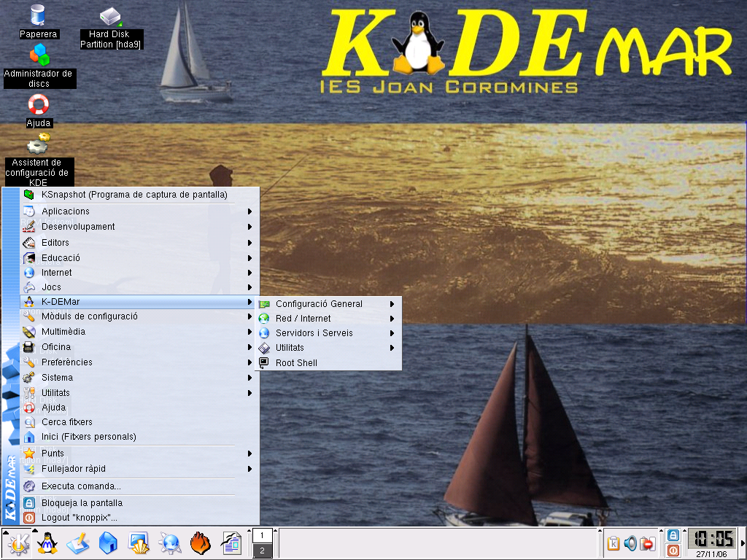Click the penguin Knoppix icon in the panel
The image size is (747, 560).
(x=47, y=543)
